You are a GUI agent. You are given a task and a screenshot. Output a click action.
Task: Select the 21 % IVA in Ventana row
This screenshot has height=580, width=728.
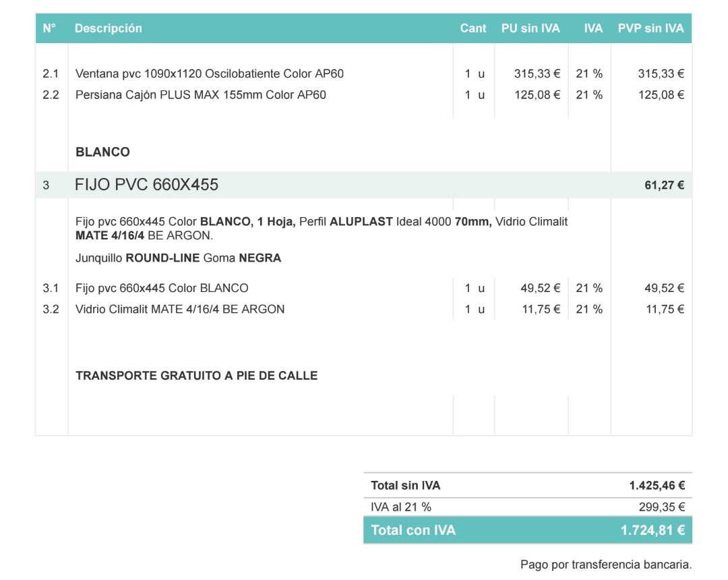tap(589, 74)
